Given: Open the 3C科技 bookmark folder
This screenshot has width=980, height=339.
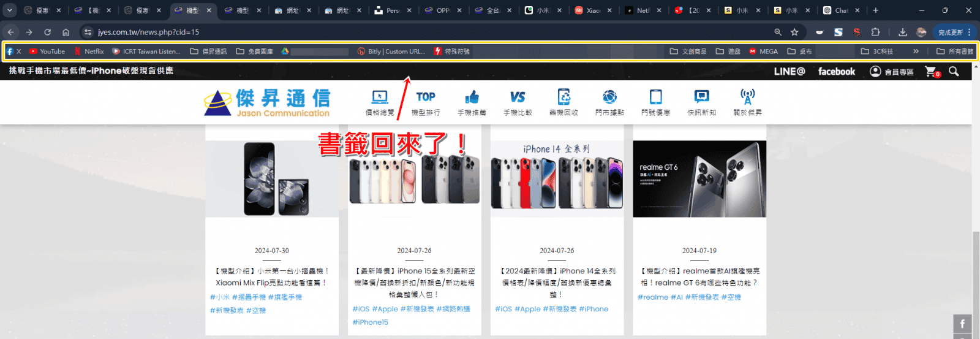Looking at the screenshot, I should coord(877,51).
